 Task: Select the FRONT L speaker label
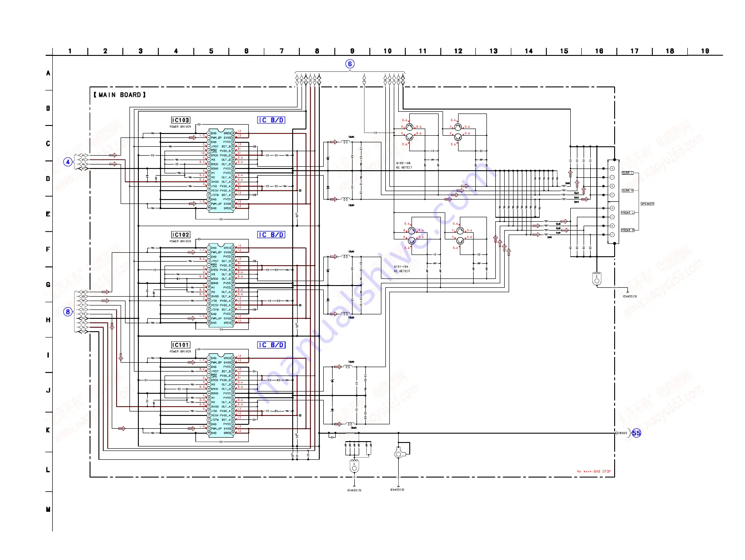click(627, 213)
